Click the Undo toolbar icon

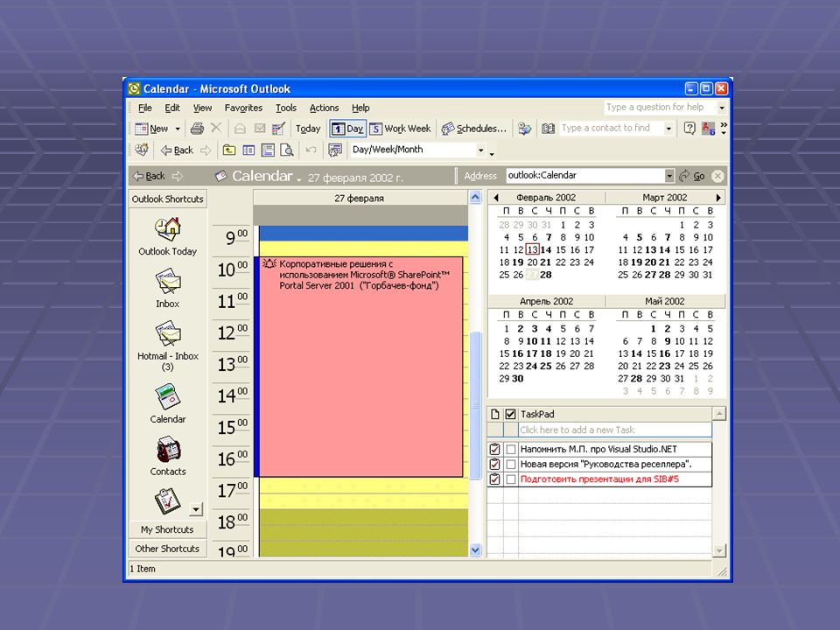(x=311, y=150)
